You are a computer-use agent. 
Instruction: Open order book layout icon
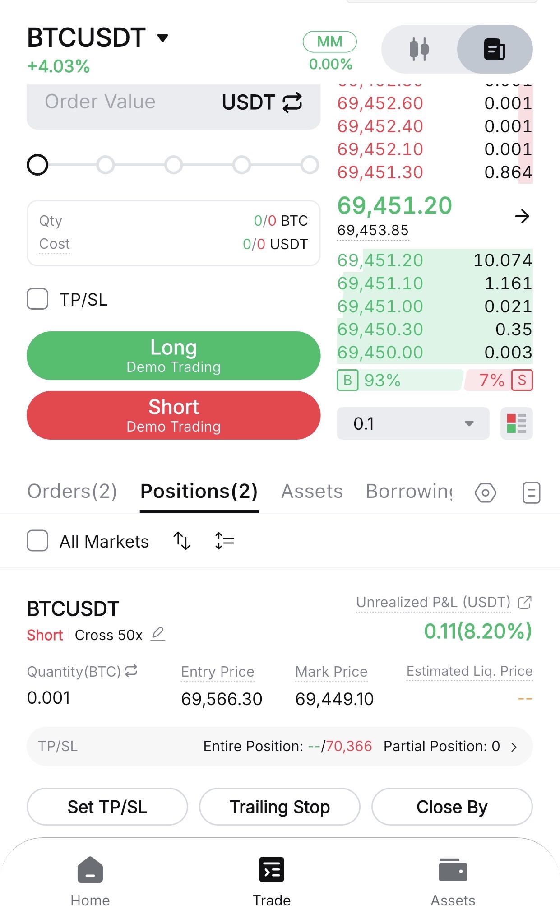coord(516,423)
